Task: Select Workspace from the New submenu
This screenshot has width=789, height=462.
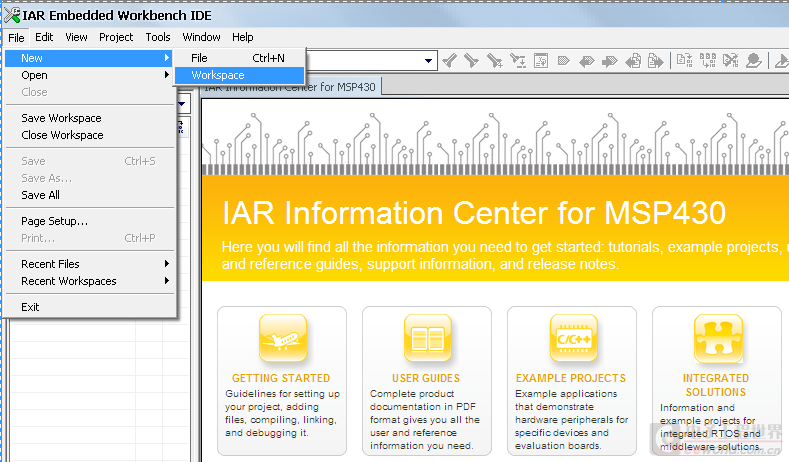Action: (218, 75)
